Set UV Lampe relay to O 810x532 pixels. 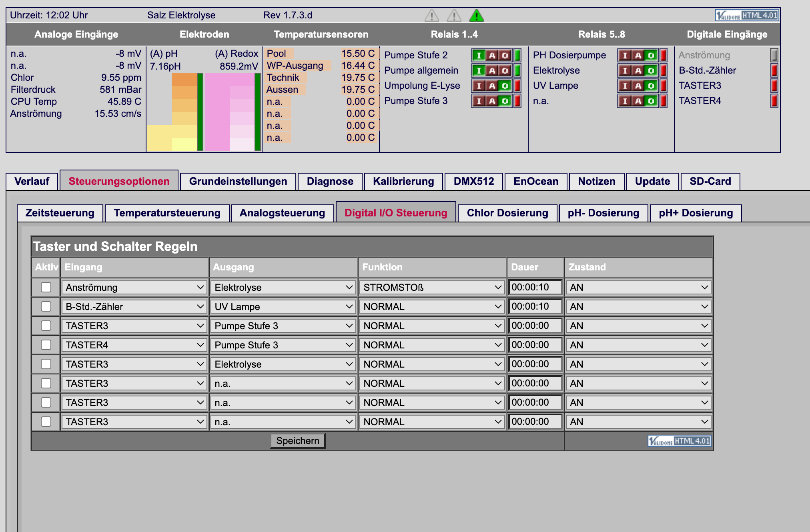click(651, 86)
